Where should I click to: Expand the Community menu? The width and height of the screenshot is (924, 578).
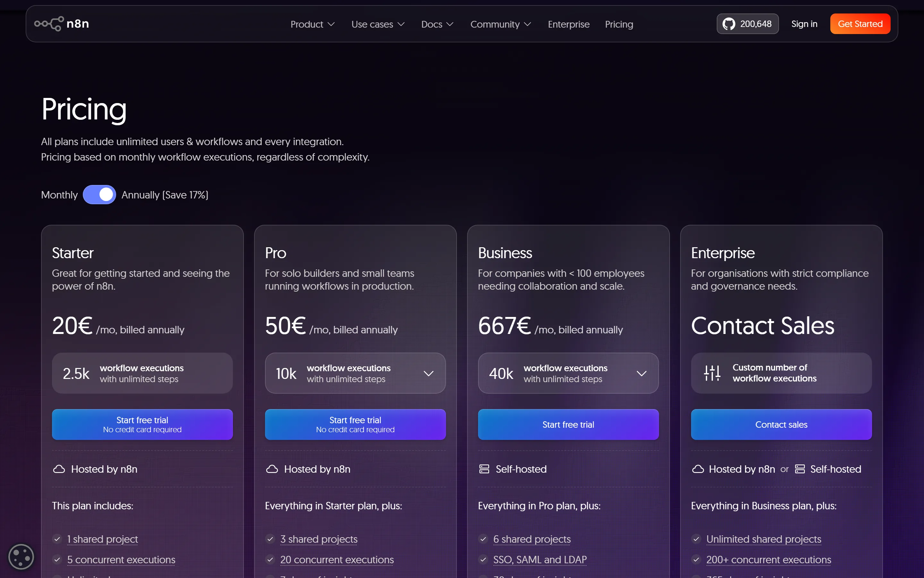(501, 24)
